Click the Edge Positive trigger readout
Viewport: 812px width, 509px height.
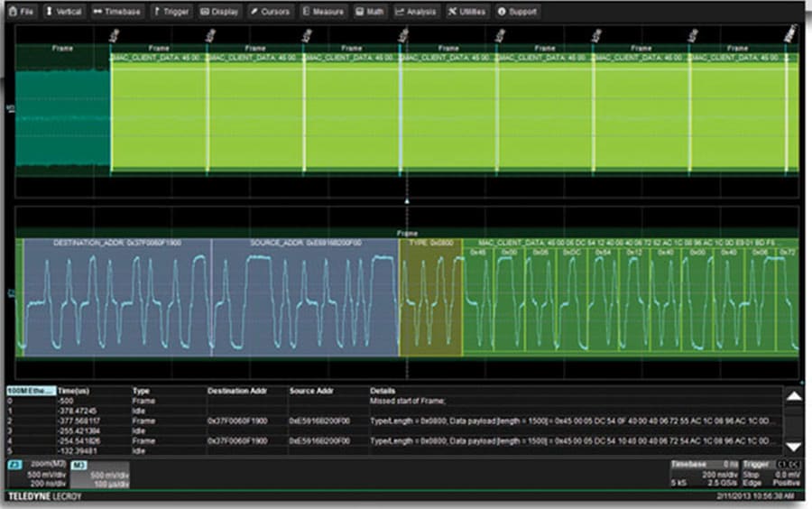point(771,483)
